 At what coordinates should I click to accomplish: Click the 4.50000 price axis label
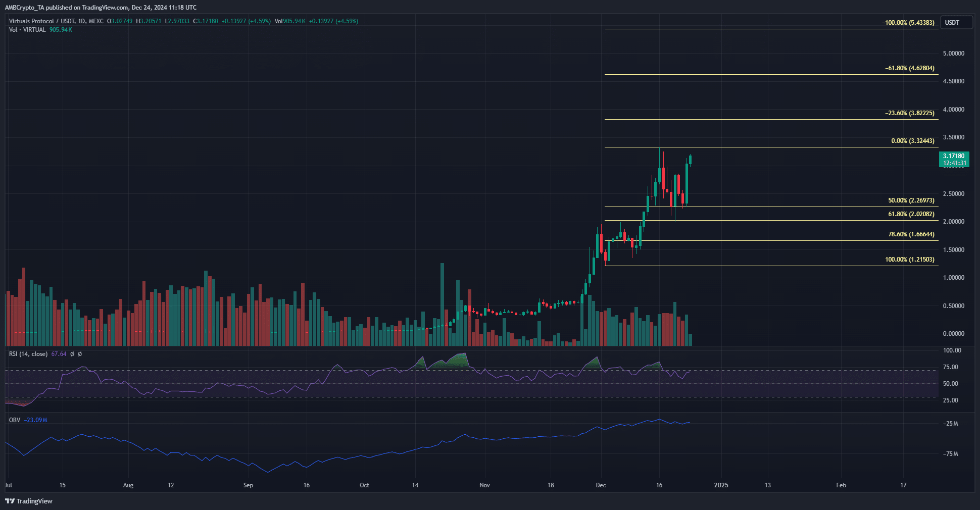(954, 81)
